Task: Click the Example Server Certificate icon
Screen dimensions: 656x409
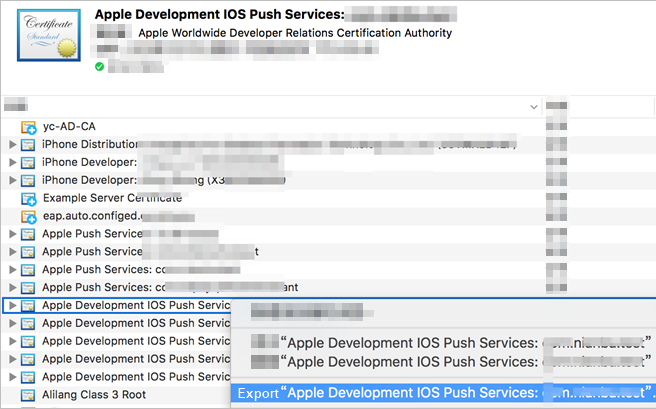Action: [28, 199]
